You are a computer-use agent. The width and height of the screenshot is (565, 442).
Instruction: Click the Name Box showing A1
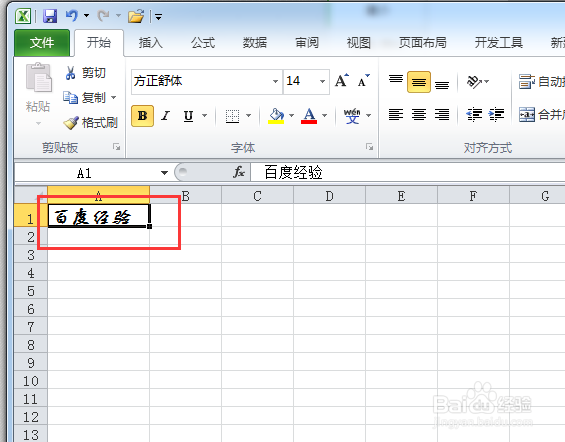(x=84, y=173)
